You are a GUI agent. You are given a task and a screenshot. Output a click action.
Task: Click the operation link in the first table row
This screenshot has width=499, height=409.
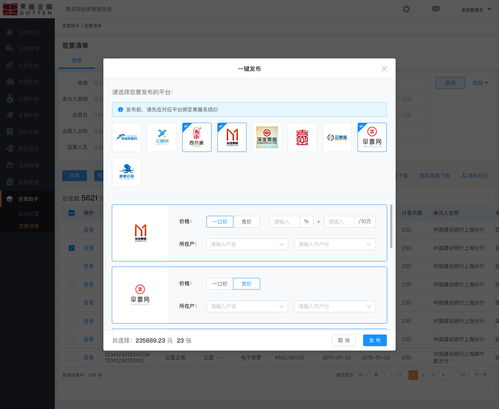click(x=89, y=230)
